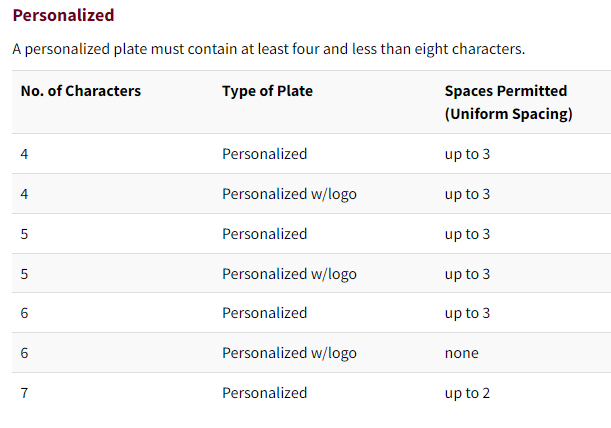Viewport: 611px width, 428px height.
Task: Click "Personalized w/logo" in the 4-character row
Action: click(289, 194)
